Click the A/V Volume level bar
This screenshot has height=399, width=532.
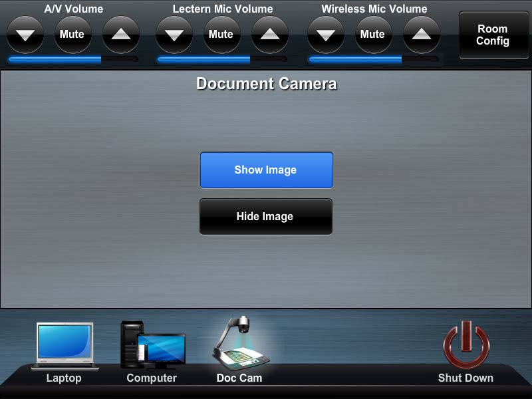[73, 59]
